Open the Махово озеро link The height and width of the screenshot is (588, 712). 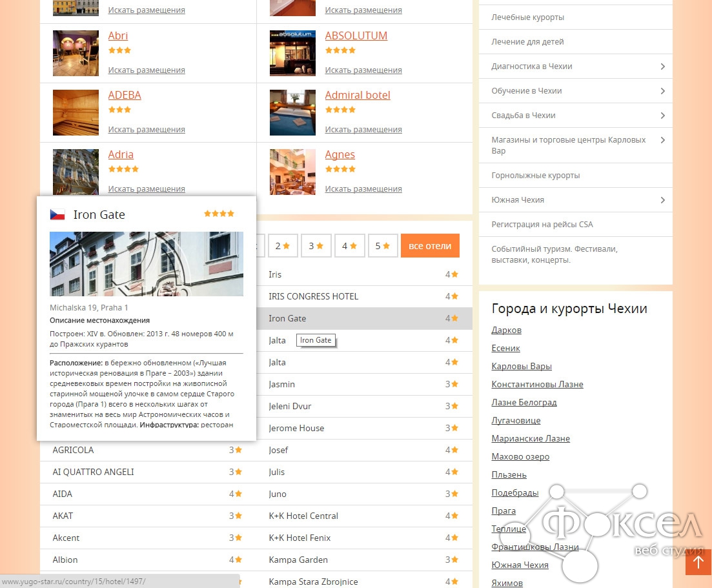point(520,457)
